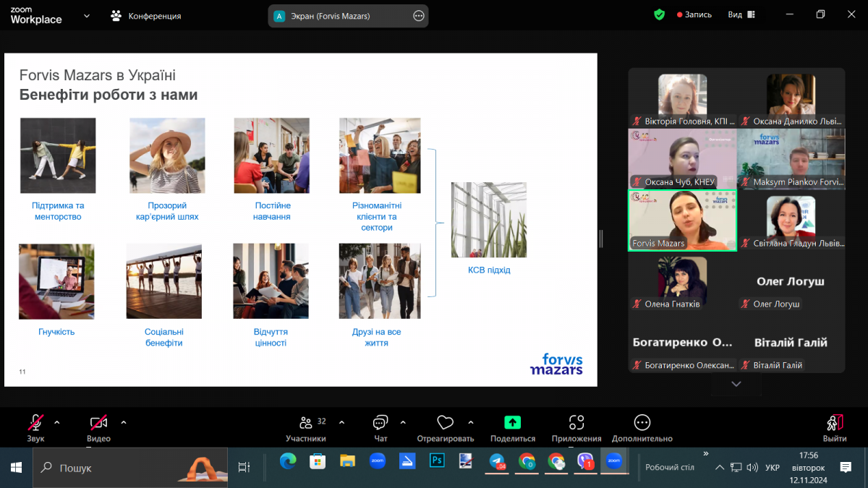Expand audio options arrow next to Звук
868x488 pixels.
[x=57, y=422]
